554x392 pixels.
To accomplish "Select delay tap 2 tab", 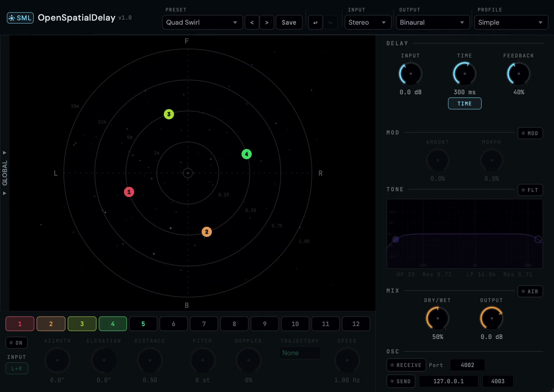I will point(51,324).
